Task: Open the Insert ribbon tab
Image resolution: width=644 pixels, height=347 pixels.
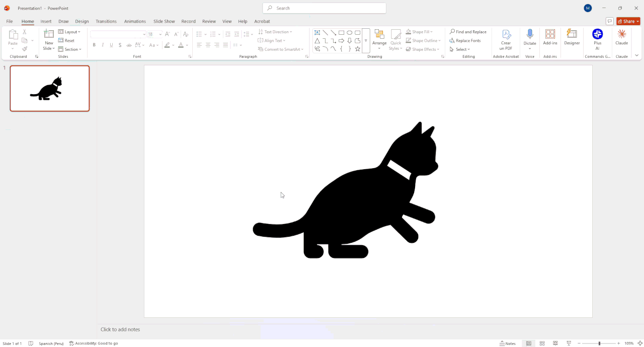Action: tap(46, 21)
